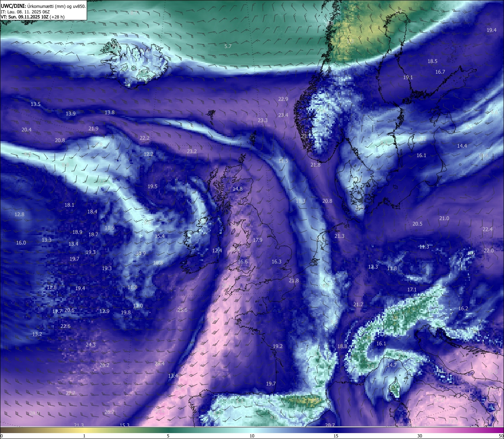Click the map value 19.1
The image size is (504, 439).
pos(408,78)
